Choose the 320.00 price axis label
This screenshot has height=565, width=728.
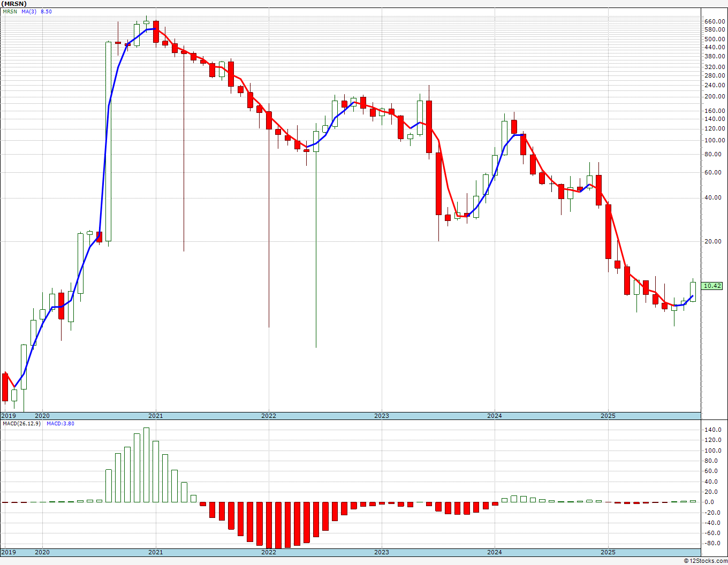pos(715,67)
